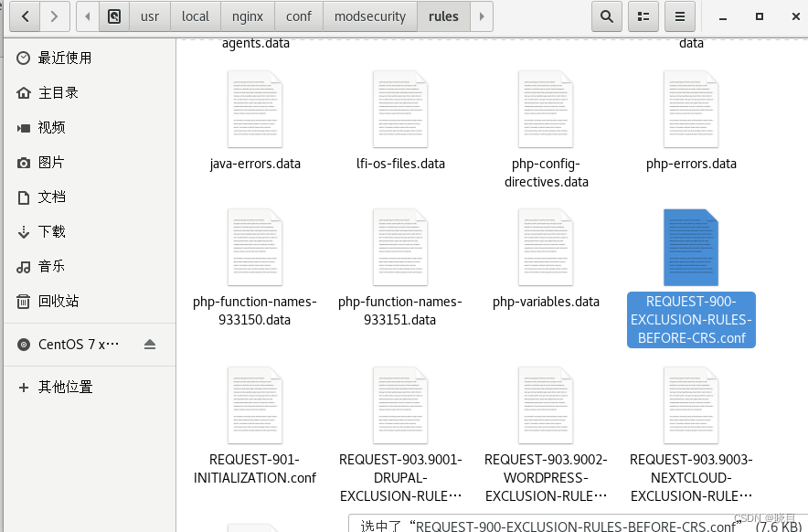This screenshot has height=532, width=808.
Task: Navigate to the modsecurity path segment
Action: 370,16
